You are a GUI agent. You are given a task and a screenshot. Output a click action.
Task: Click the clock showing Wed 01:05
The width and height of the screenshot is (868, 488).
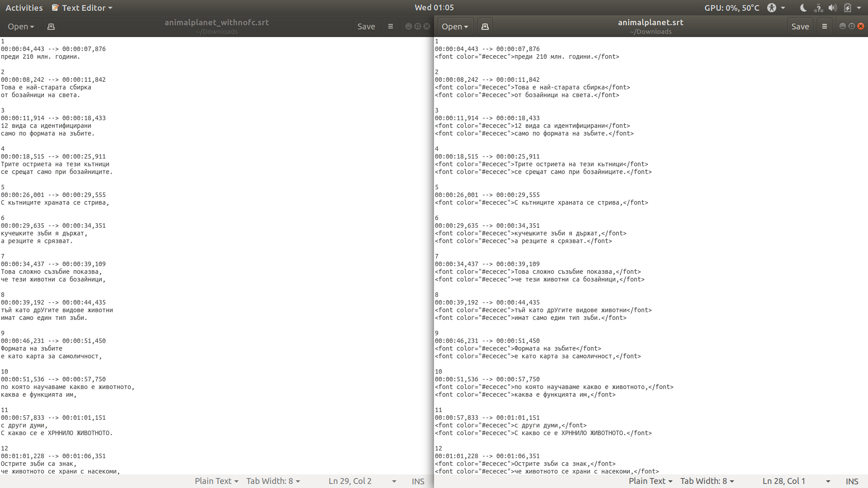[x=434, y=8]
